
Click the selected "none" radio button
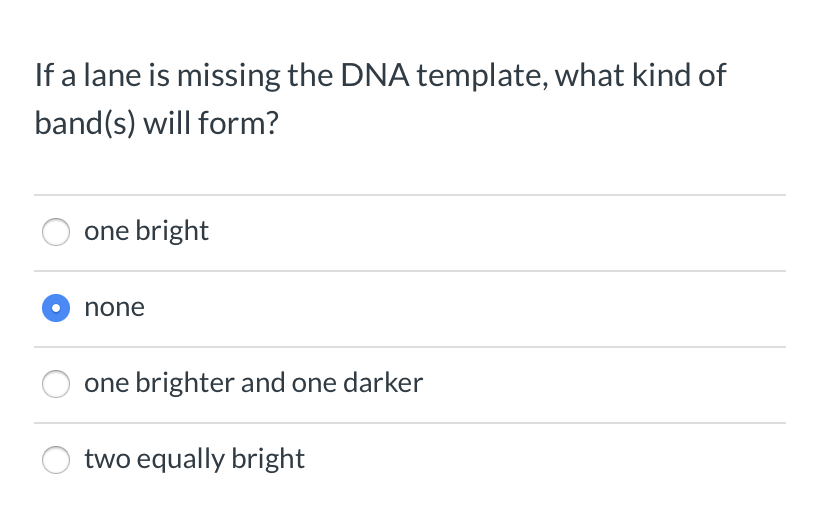56,308
